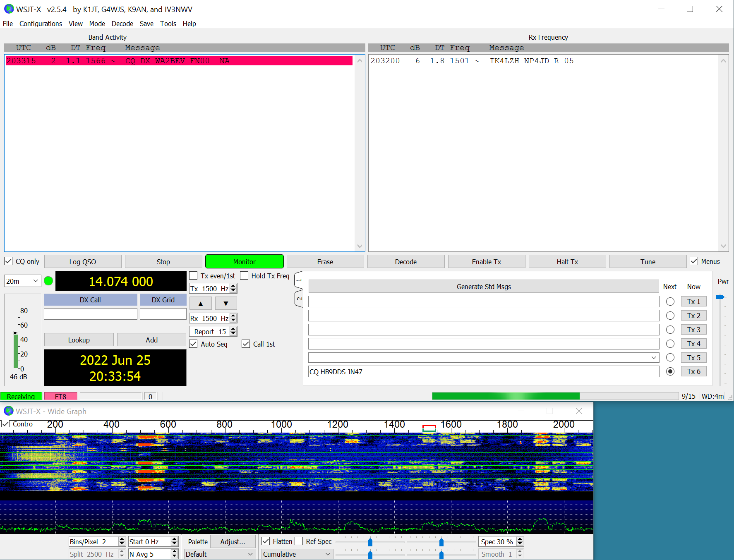Screen dimensions: 734x560
Task: Enable Hold Tx Freq checkbox
Action: (244, 275)
